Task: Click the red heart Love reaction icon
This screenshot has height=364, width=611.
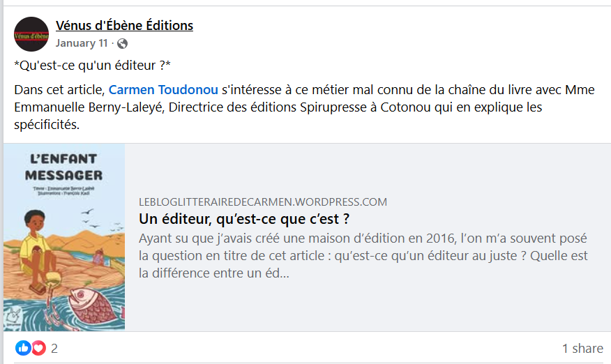Action: [38, 347]
